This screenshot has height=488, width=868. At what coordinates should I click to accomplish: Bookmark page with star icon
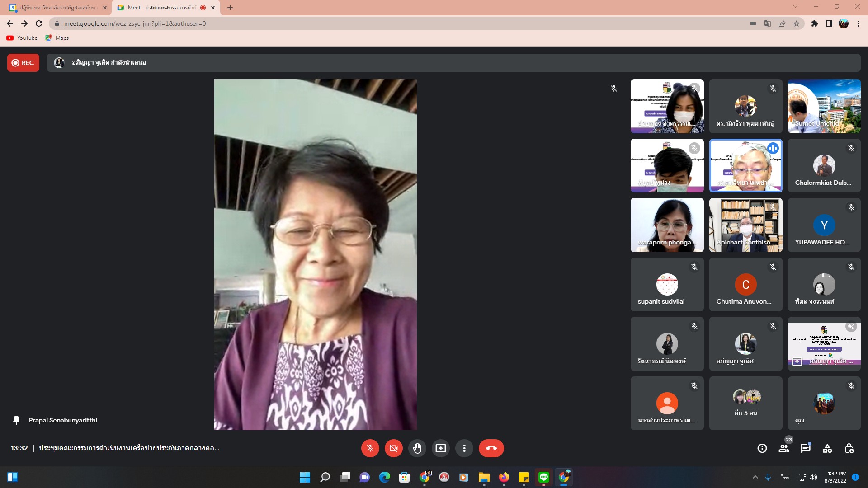coord(797,23)
